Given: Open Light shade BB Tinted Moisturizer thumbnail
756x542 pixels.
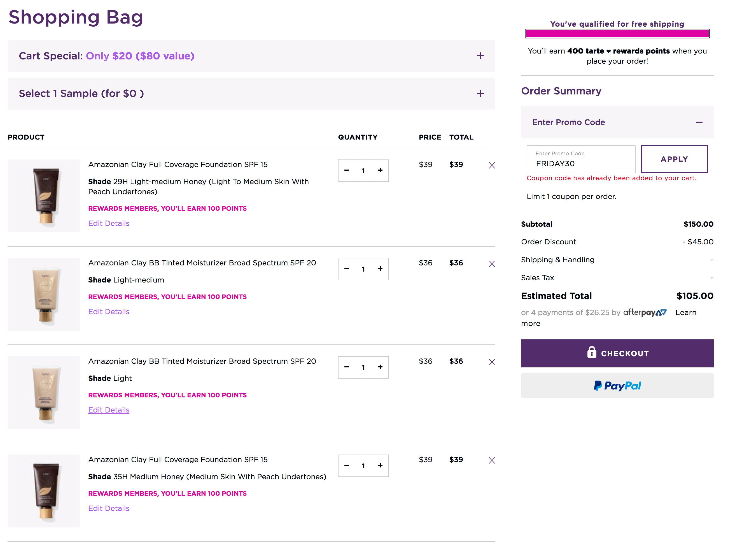Looking at the screenshot, I should [44, 393].
